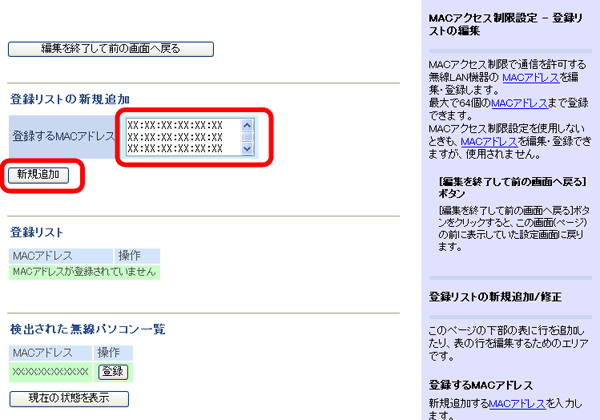Click the help heading 登録するMACアドレス
The image size is (600, 420).
(481, 385)
